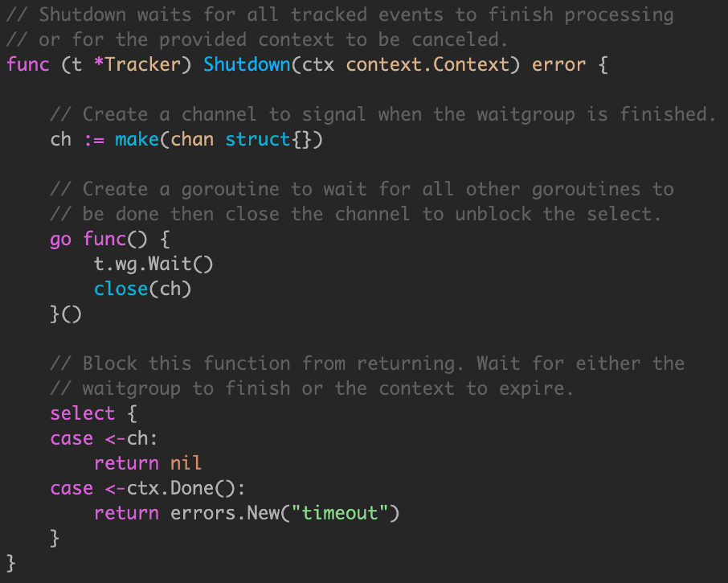Click the select keyword
The height and width of the screenshot is (583, 728).
82,413
